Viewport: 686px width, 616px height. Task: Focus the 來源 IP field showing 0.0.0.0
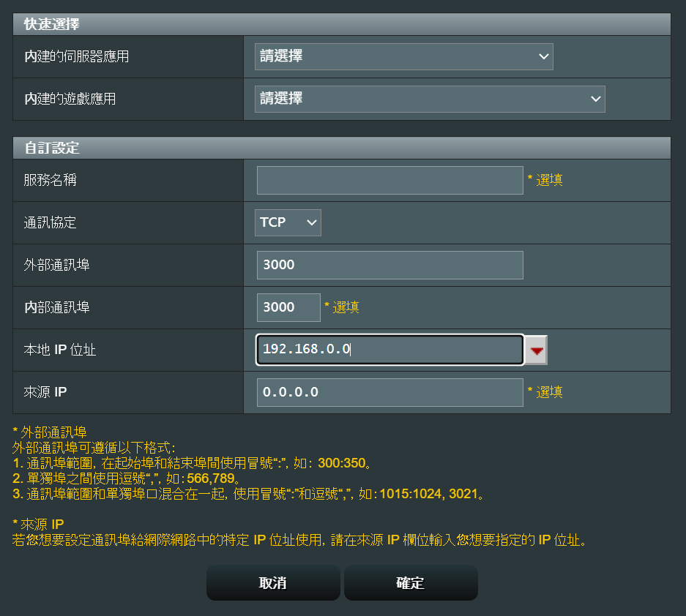coord(389,392)
